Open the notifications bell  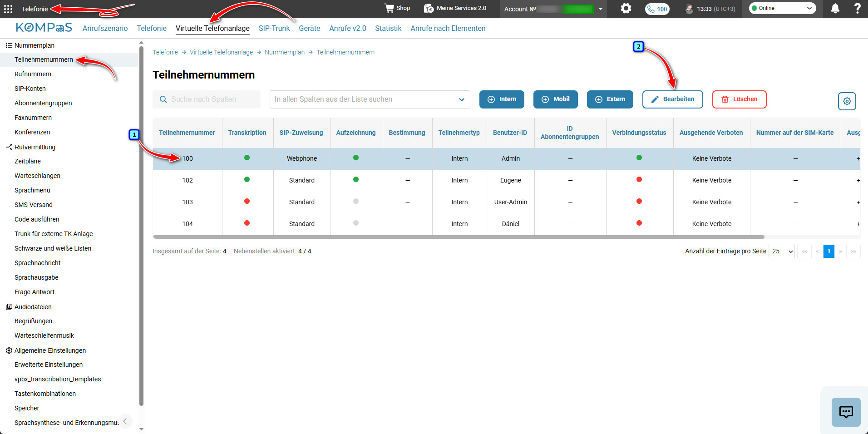click(835, 8)
